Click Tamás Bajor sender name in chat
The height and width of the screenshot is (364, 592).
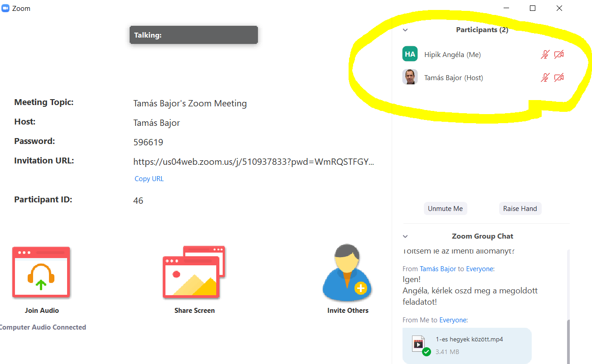point(438,269)
